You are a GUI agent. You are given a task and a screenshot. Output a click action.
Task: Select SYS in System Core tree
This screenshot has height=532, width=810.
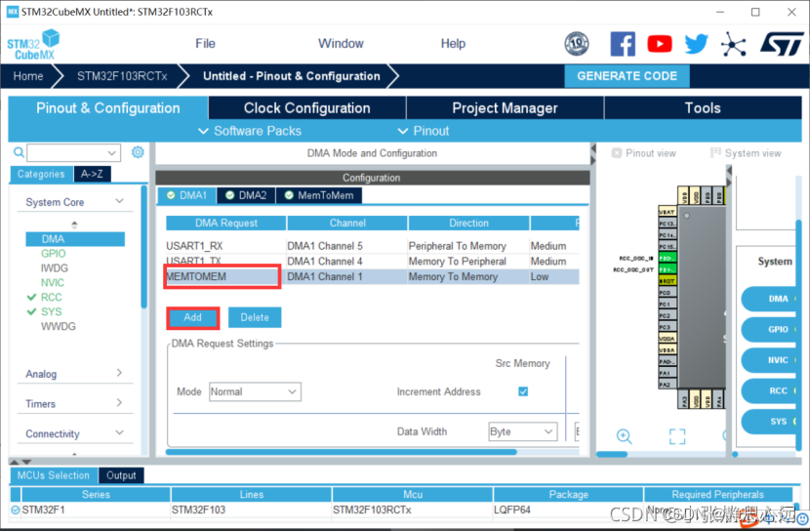pos(51,311)
